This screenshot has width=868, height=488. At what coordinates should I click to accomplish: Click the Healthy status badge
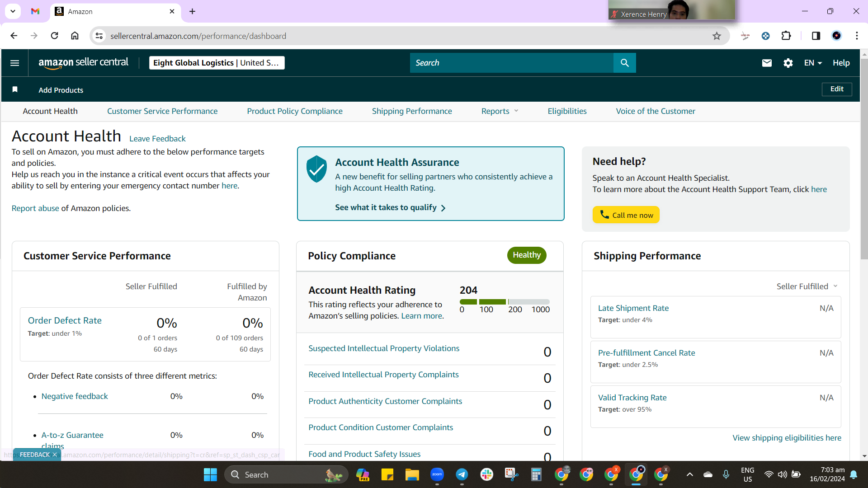[527, 255]
